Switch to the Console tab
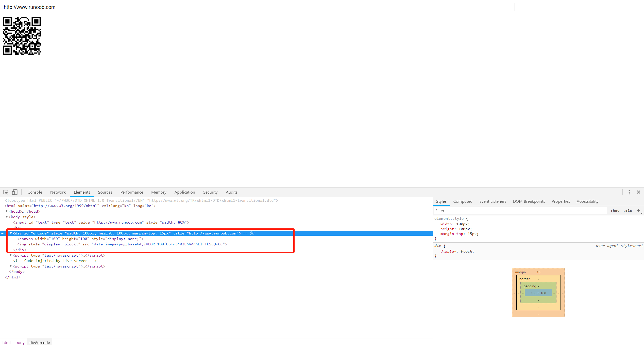644x346 pixels. pyautogui.click(x=35, y=192)
